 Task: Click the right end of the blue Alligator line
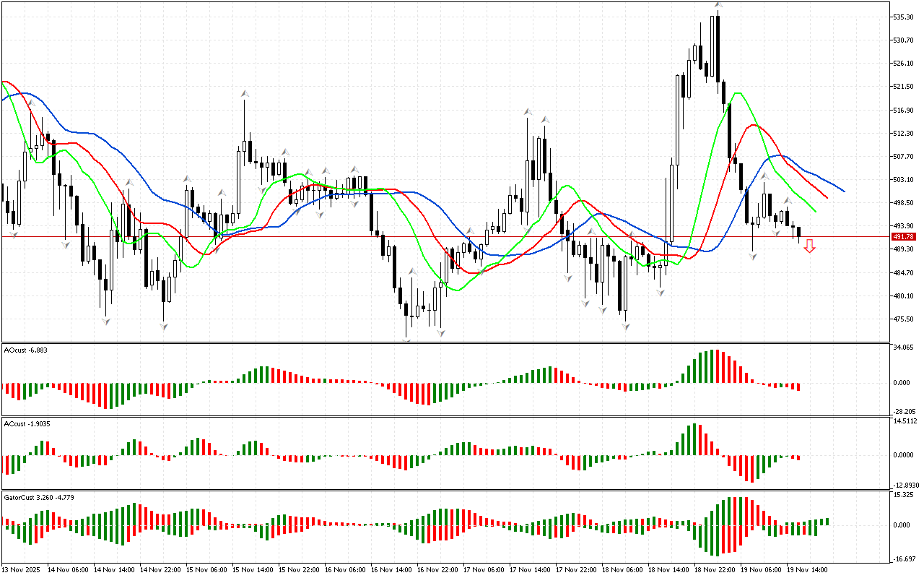coord(843,191)
